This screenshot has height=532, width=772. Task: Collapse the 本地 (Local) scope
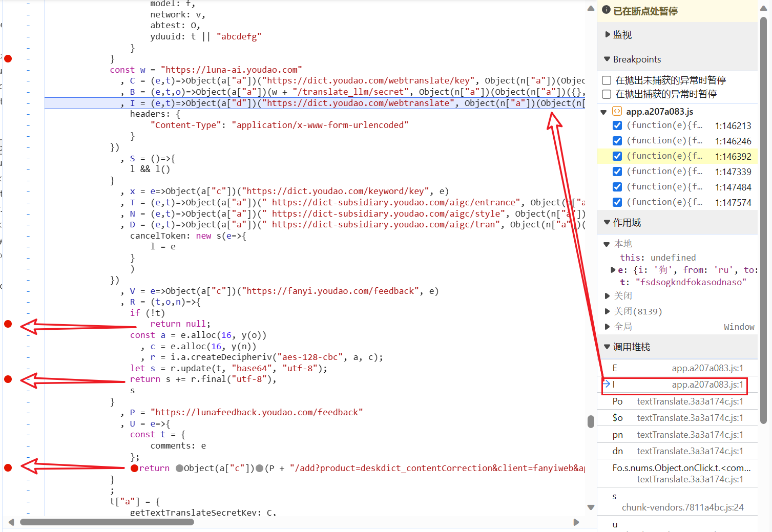coord(607,244)
